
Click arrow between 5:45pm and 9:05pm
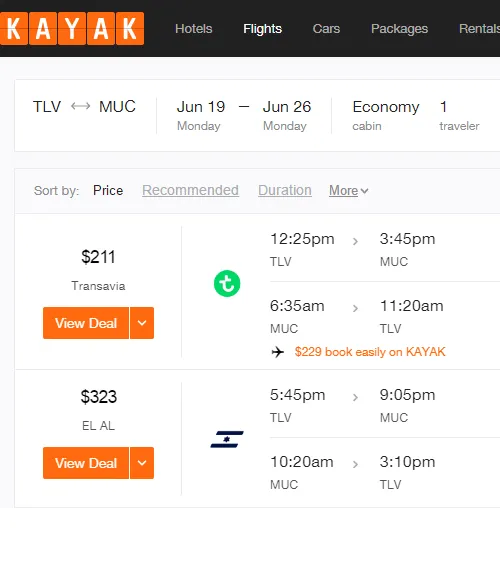click(x=355, y=397)
